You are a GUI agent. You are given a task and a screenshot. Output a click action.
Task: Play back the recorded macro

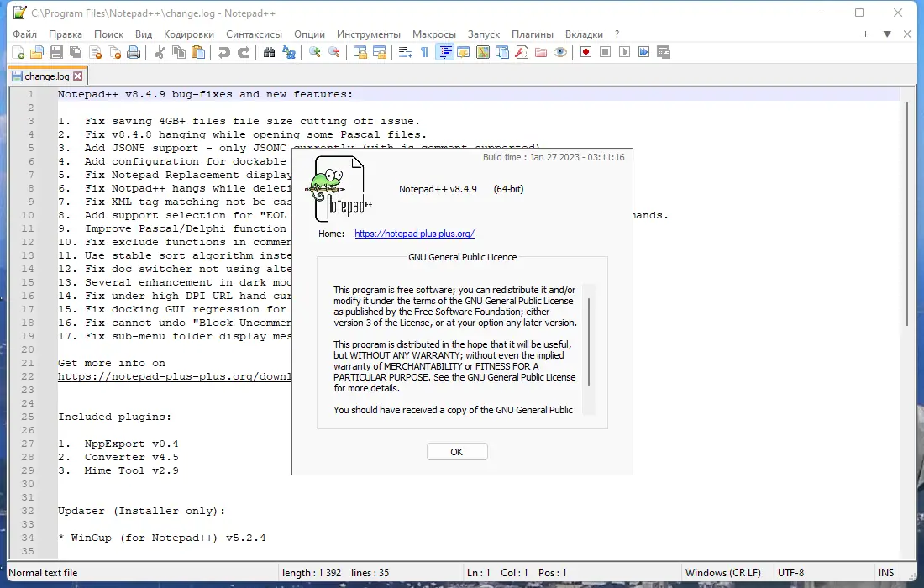click(x=625, y=52)
